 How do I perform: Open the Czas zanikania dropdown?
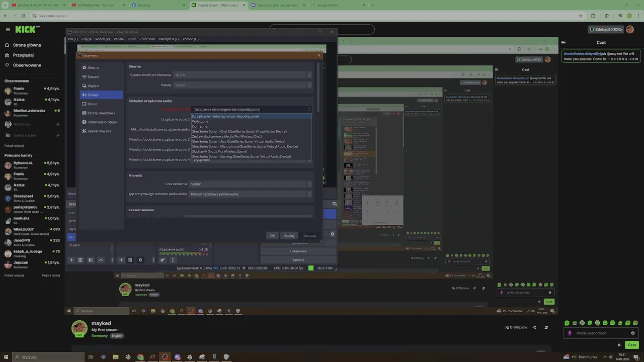[250, 184]
